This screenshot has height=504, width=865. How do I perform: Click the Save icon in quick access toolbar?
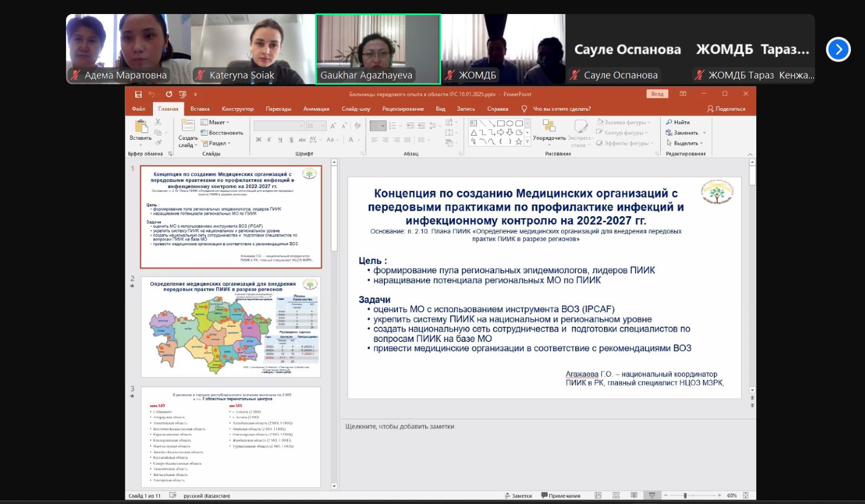point(138,94)
